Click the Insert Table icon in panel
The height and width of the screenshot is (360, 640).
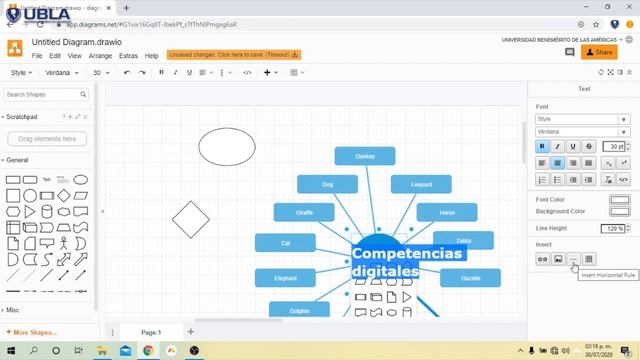[x=589, y=259]
